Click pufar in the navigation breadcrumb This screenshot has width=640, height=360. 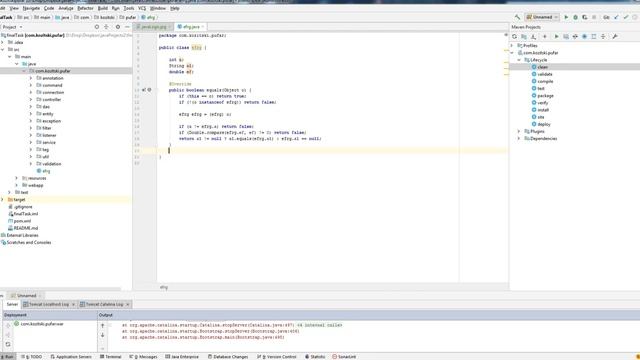coord(130,18)
